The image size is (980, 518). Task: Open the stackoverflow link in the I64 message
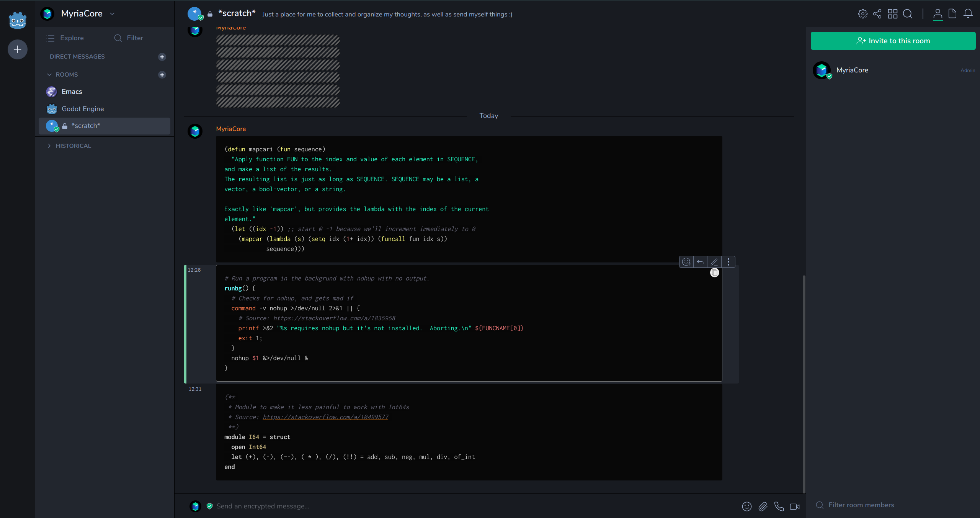[325, 417]
